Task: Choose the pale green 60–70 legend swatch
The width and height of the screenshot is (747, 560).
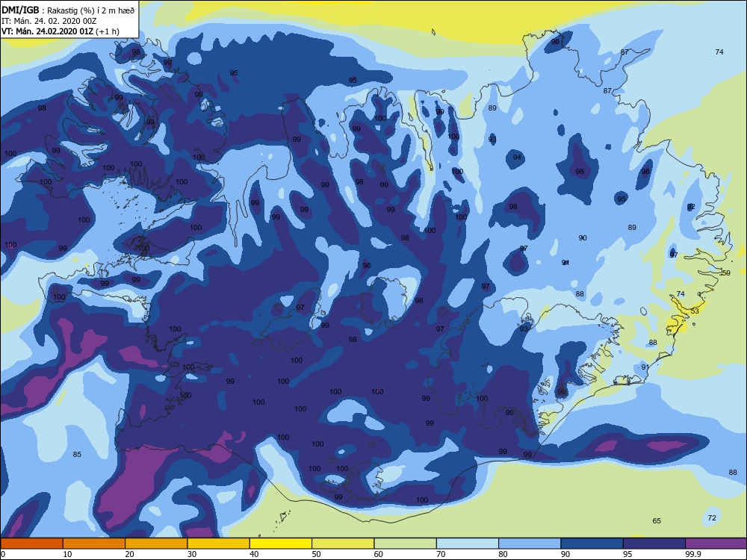Action: [x=406, y=544]
